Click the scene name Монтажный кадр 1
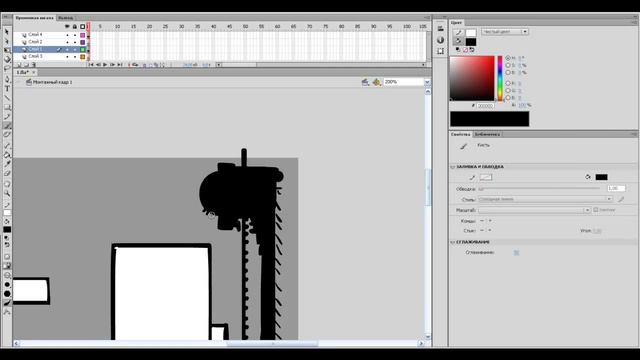The width and height of the screenshot is (640, 360). click(52, 82)
